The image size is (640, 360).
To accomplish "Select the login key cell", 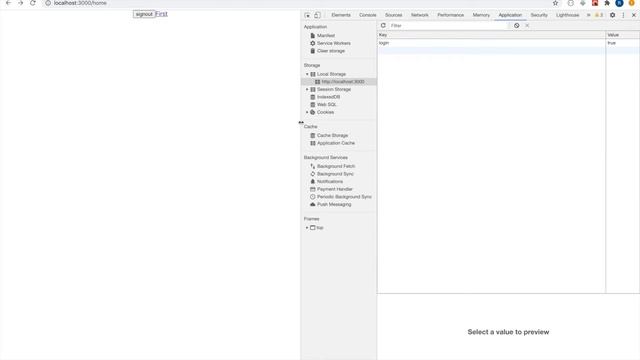I will coord(491,43).
